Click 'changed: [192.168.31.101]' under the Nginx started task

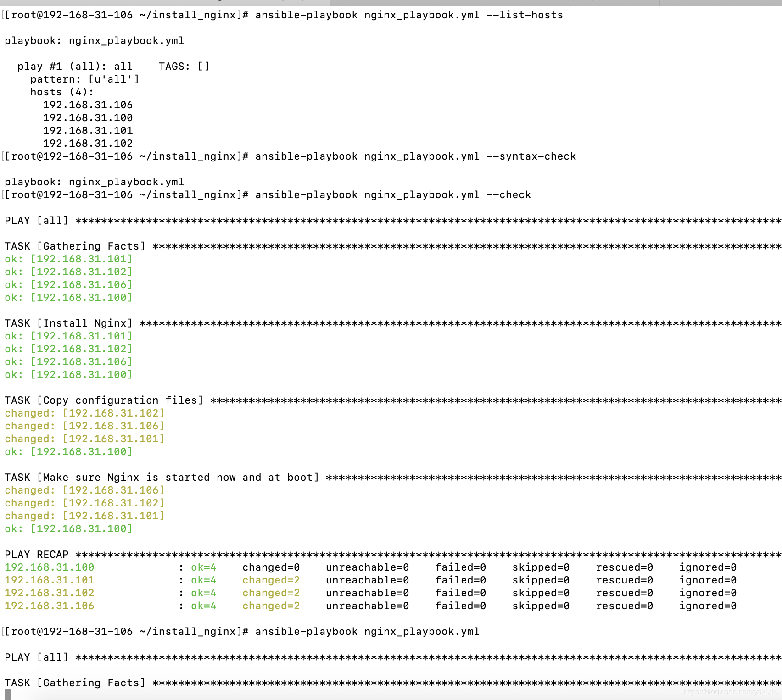84,516
